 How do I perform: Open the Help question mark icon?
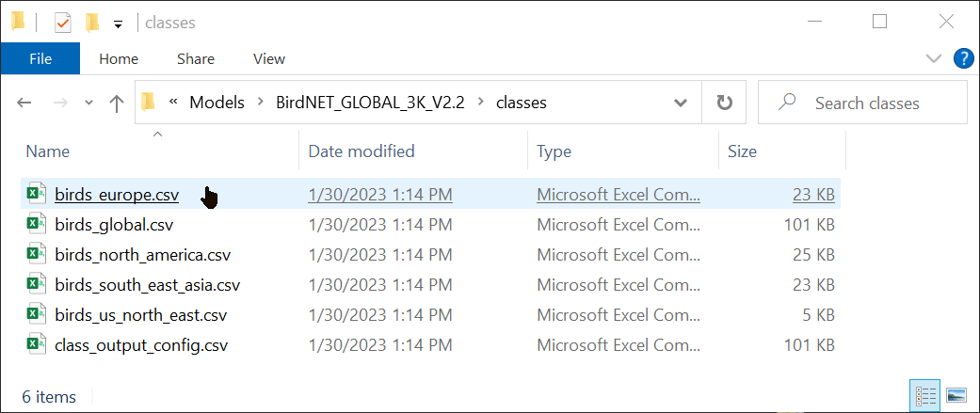pyautogui.click(x=963, y=58)
